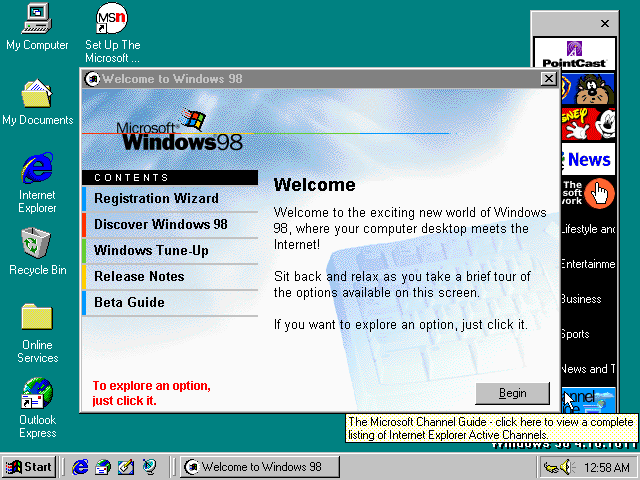Open The Microsoft Network channel
The image size is (640, 480).
(588, 193)
